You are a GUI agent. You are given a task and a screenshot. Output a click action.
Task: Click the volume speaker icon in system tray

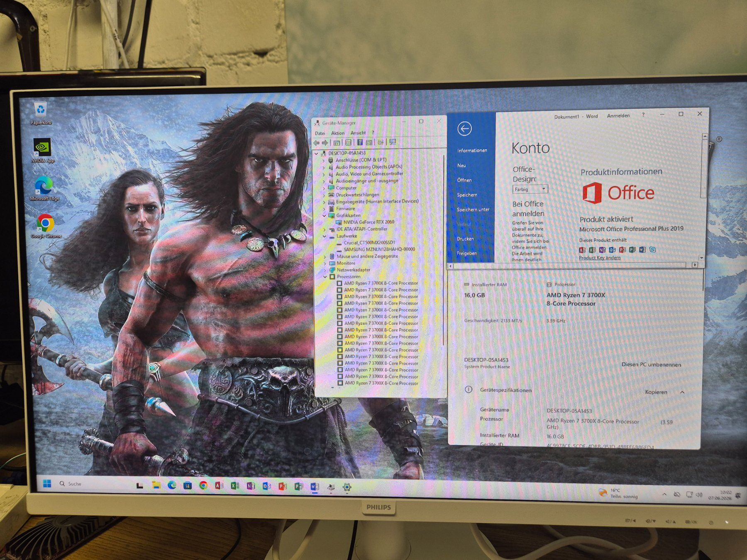pyautogui.click(x=699, y=494)
